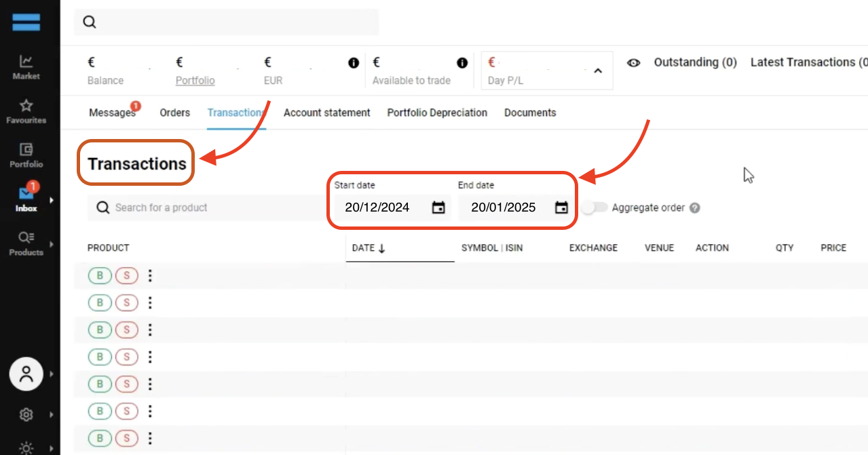
Task: Toggle eye icon to hide balances
Action: (634, 63)
